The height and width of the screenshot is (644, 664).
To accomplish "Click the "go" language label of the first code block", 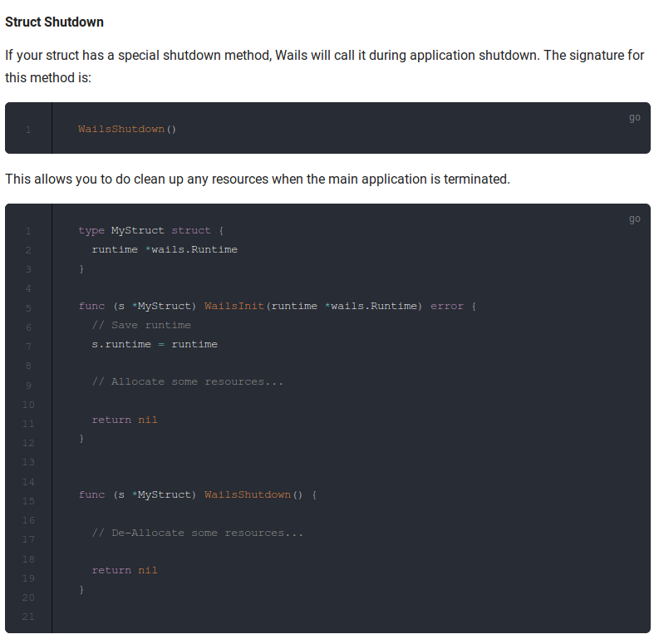I will [x=634, y=118].
